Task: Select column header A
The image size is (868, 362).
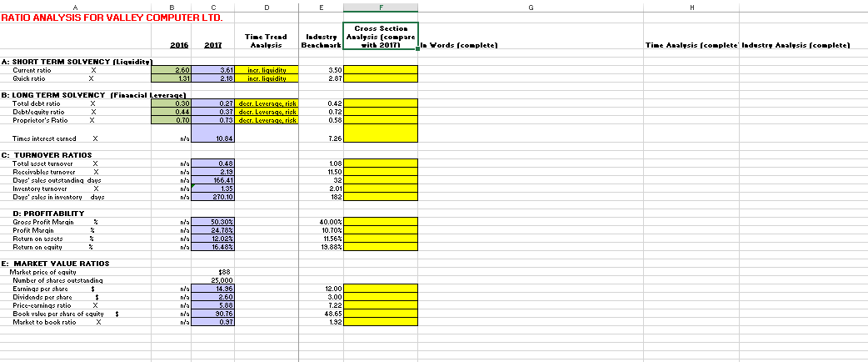Action: [76, 8]
